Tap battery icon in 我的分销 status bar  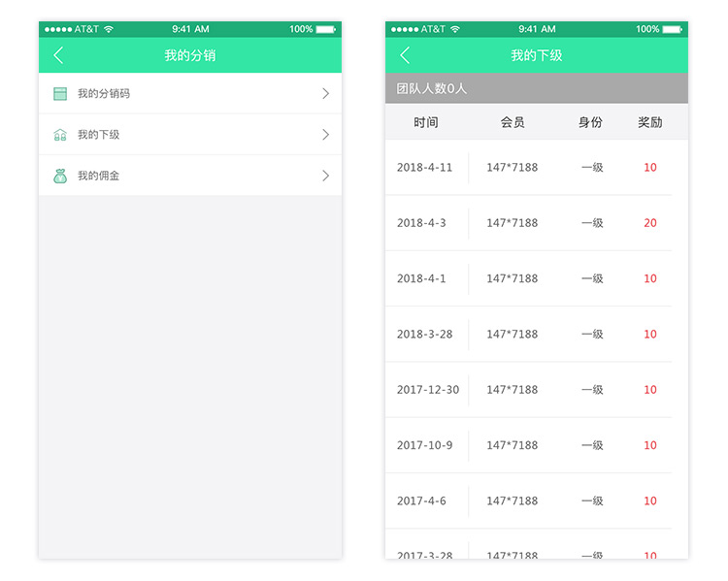coord(325,29)
